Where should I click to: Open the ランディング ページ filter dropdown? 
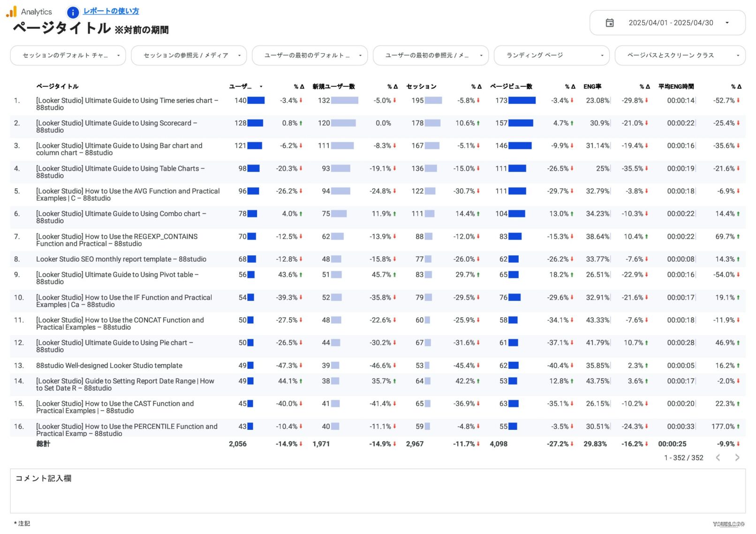pyautogui.click(x=551, y=55)
